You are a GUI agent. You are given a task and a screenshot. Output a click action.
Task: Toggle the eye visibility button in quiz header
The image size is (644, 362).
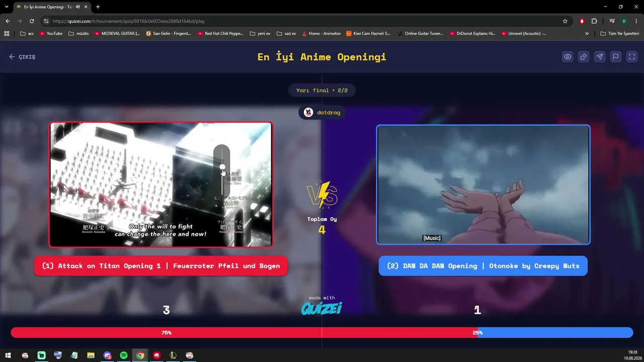point(568,57)
